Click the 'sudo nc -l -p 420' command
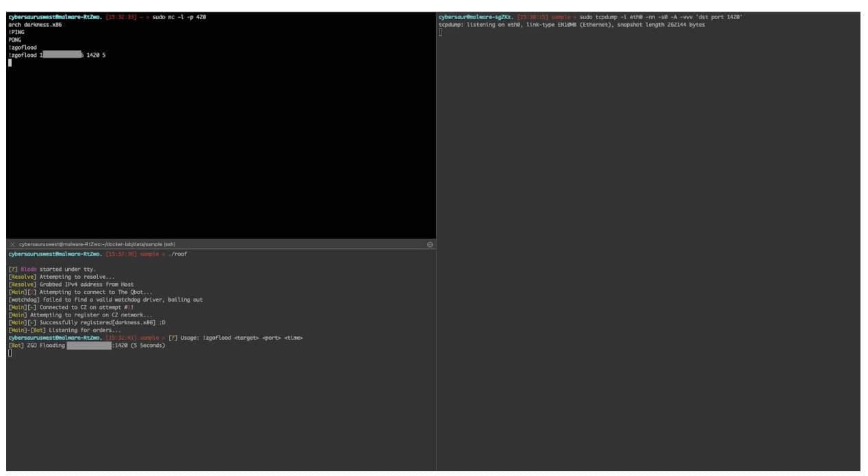 click(x=179, y=16)
